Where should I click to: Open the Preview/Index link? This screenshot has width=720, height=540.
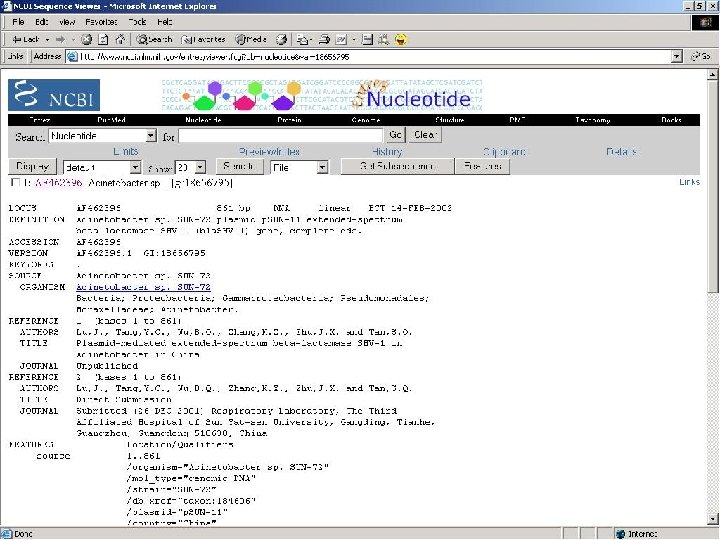[x=270, y=152]
